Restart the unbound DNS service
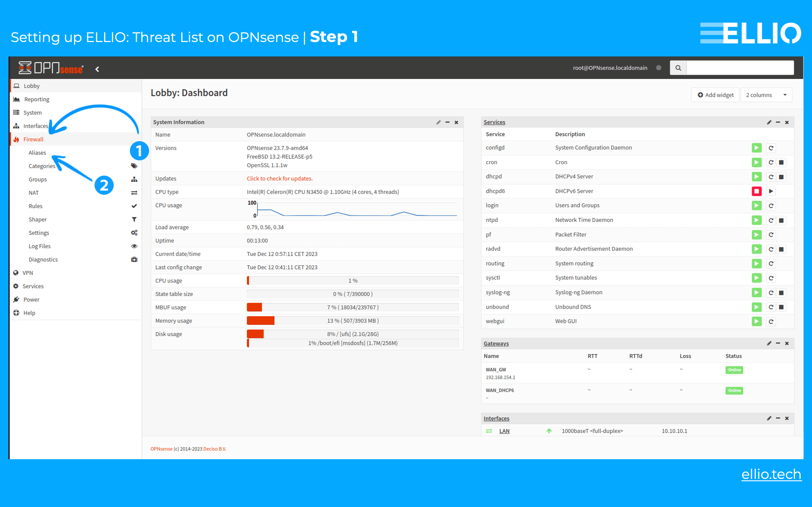The height and width of the screenshot is (507, 812). (x=771, y=307)
